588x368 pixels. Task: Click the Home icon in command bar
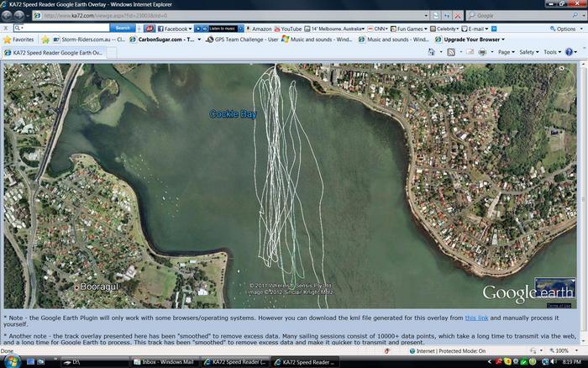pos(432,52)
